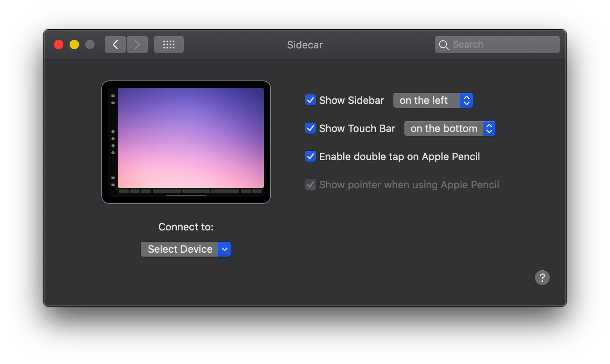Close the Sidecar window with red button
This screenshot has height=364, width=610.
pyautogui.click(x=59, y=45)
